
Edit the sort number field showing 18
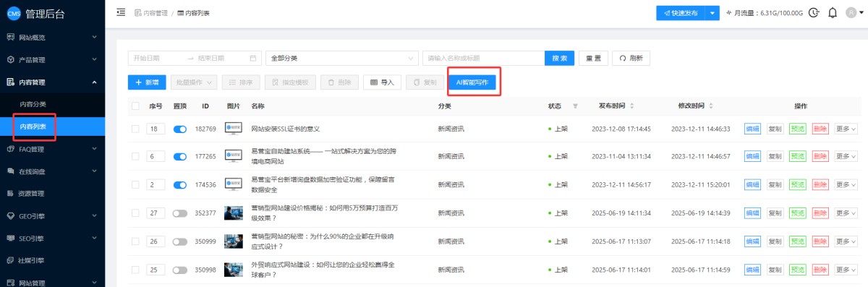156,129
